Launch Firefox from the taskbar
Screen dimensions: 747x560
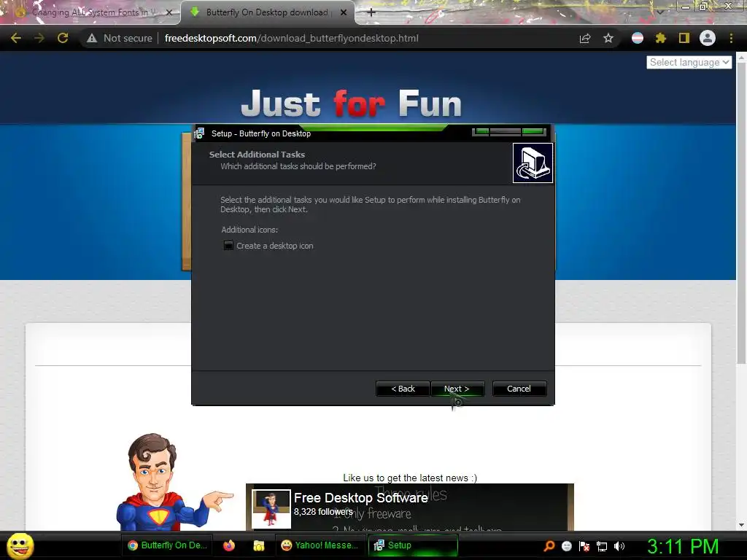click(229, 545)
